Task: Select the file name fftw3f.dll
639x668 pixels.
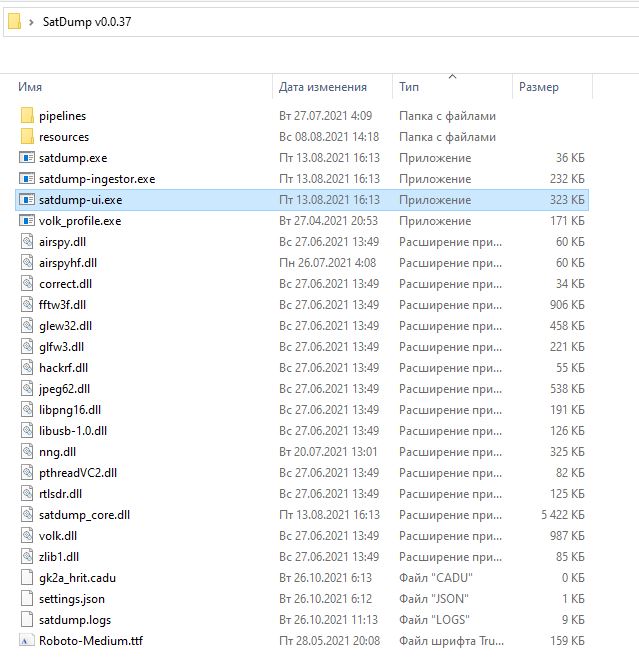Action: [63, 305]
